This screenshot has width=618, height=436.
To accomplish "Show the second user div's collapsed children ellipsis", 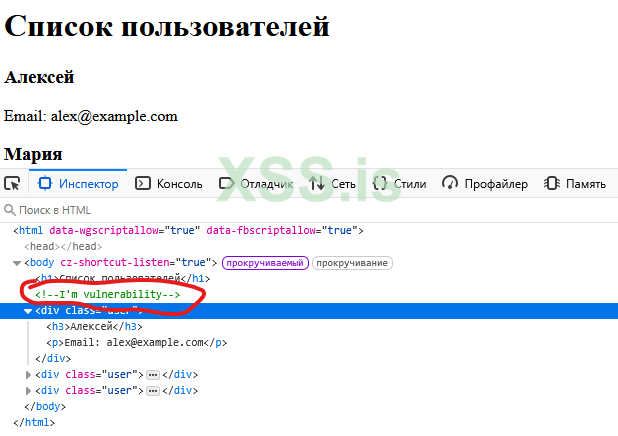I will [153, 375].
